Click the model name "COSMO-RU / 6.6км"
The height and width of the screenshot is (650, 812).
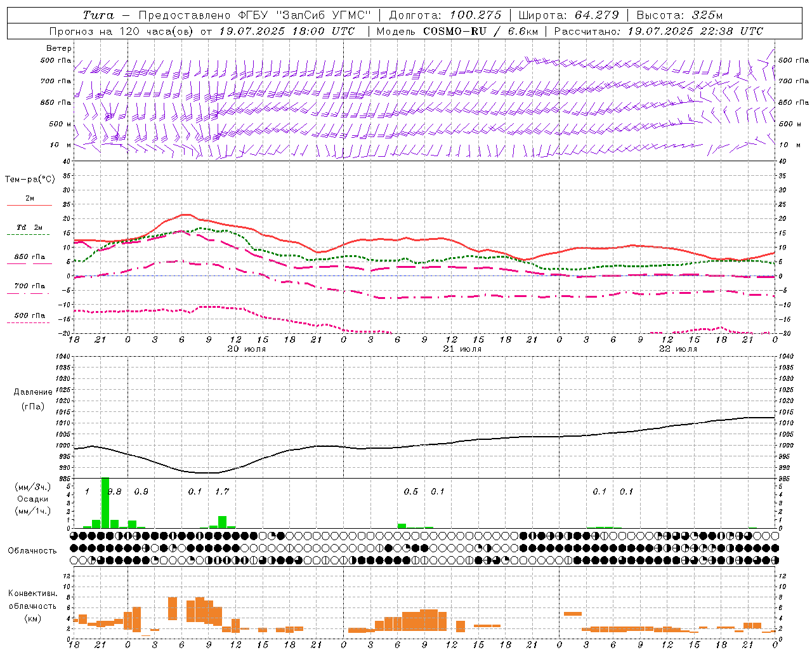480,31
